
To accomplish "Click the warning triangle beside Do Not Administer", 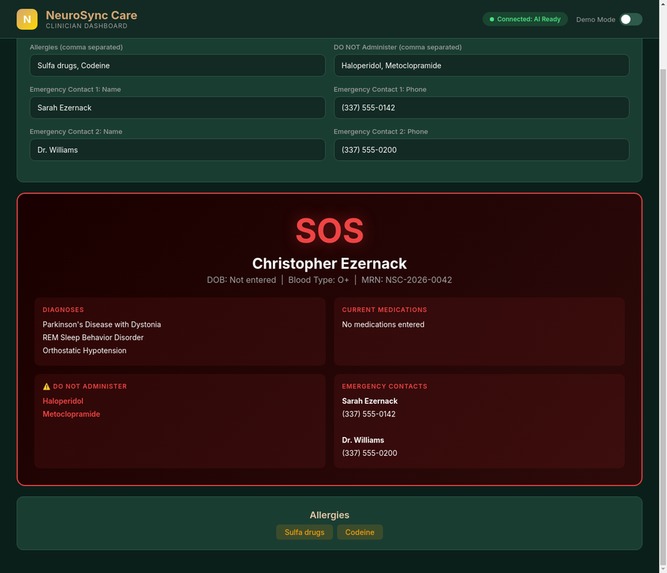I will (x=46, y=386).
